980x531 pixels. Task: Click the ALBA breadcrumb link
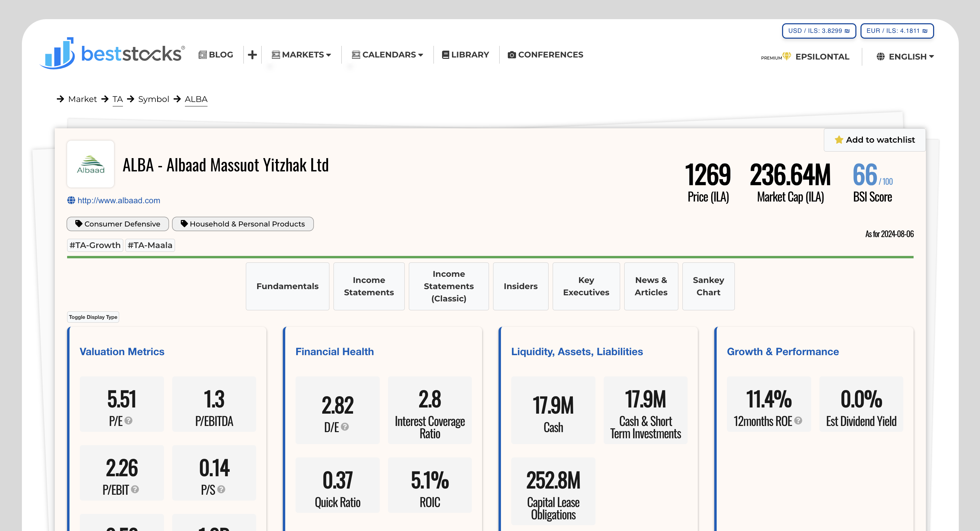tap(196, 99)
